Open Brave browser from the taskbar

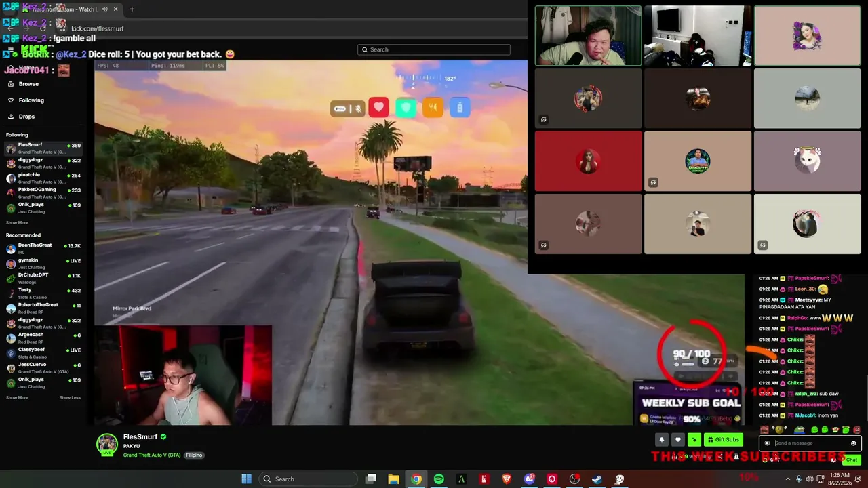(x=507, y=479)
